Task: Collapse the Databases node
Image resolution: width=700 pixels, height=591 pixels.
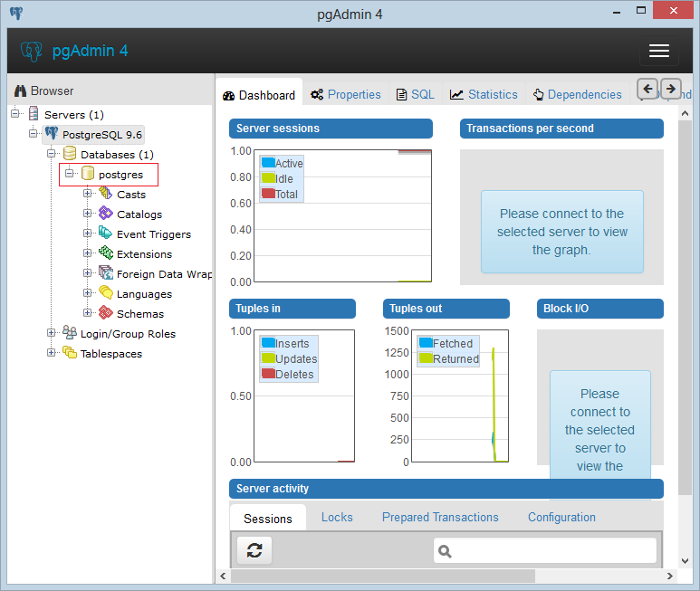Action: 52,154
